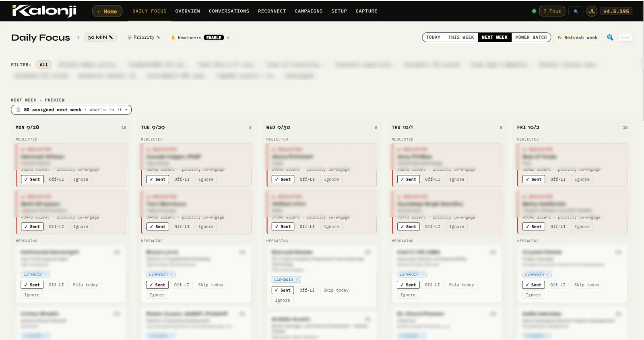Mark first MON 9/28 messaging card Sent
This screenshot has height=340, width=644.
coord(32,285)
